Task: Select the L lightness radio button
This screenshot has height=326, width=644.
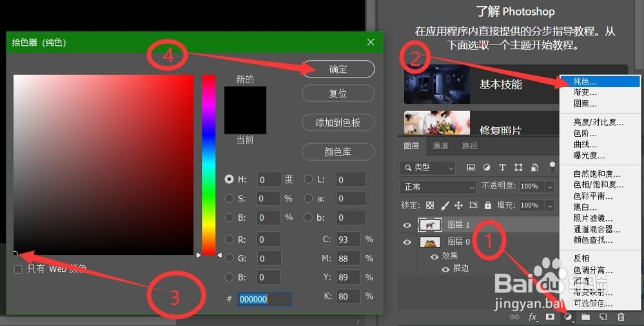Action: [x=308, y=179]
